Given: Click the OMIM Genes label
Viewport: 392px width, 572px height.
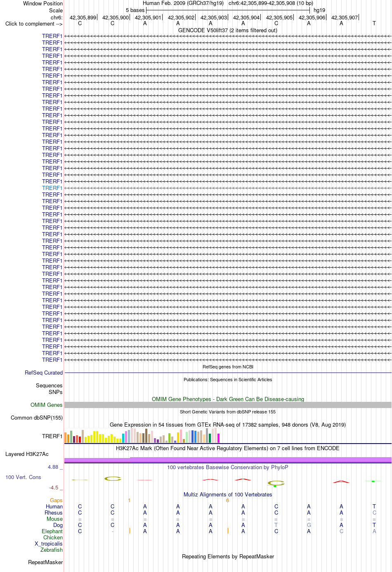Looking at the screenshot, I should tap(47, 405).
